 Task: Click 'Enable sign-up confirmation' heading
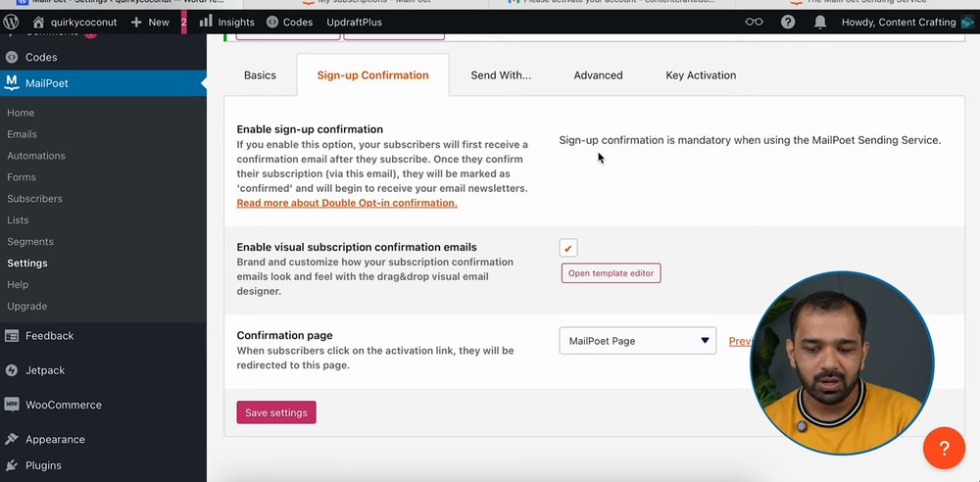310,129
